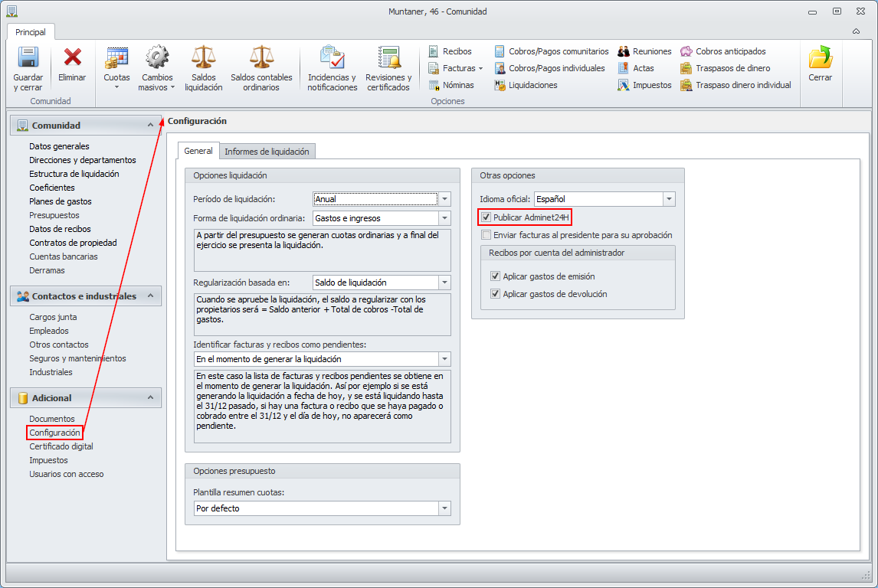Open the Cuotas calendar icon

pos(116,57)
